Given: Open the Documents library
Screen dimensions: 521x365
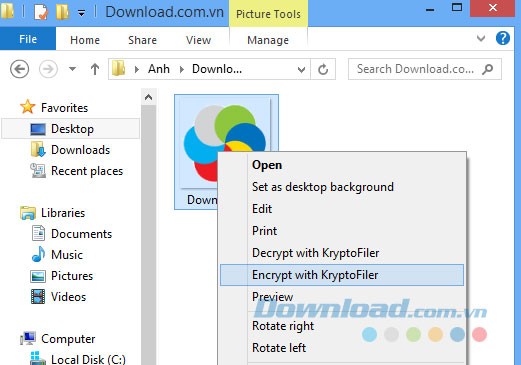Looking at the screenshot, I should pyautogui.click(x=81, y=234).
